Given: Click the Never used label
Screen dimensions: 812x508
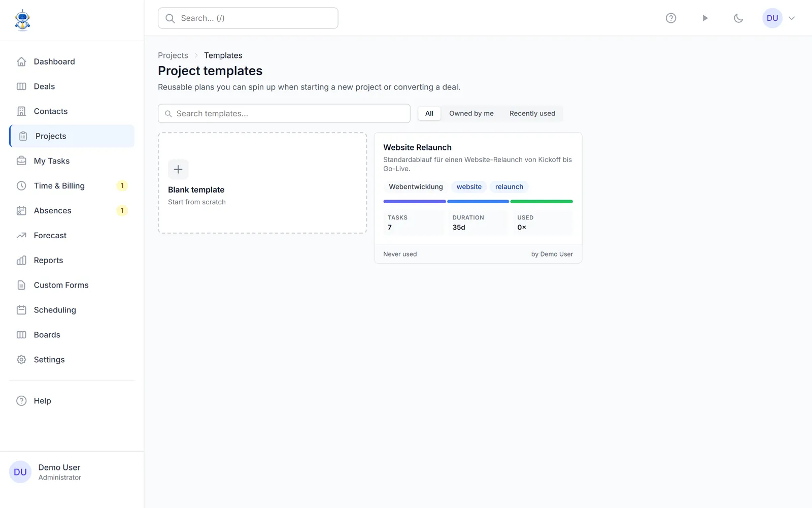Looking at the screenshot, I should 400,254.
